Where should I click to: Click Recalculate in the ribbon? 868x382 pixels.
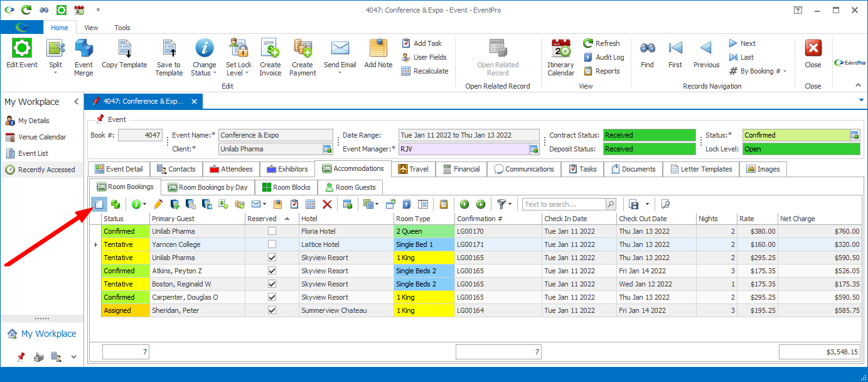coord(425,71)
